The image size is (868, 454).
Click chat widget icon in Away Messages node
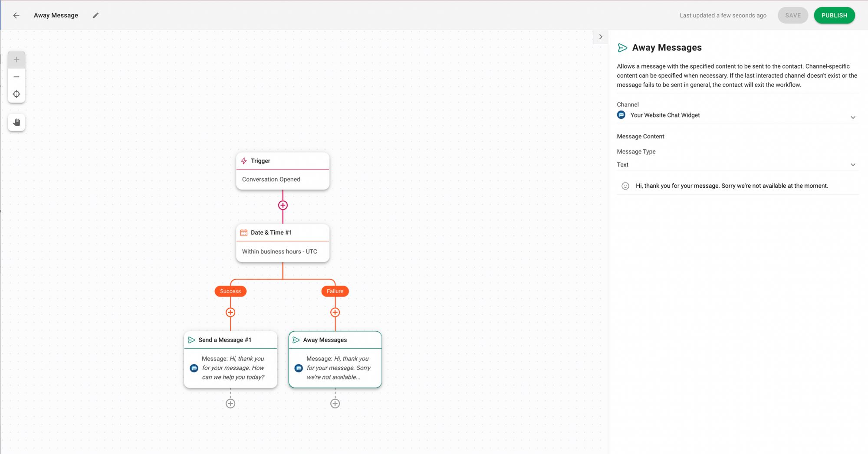[299, 368]
